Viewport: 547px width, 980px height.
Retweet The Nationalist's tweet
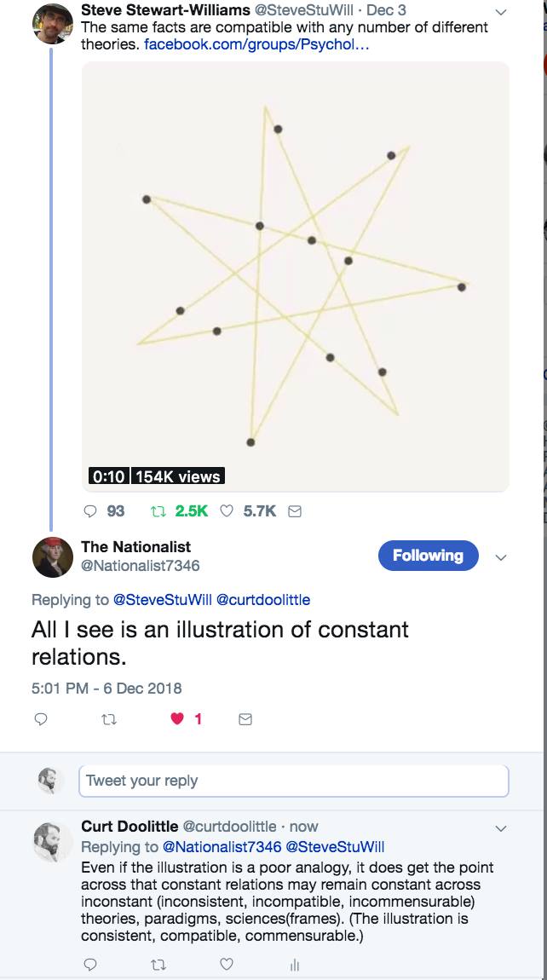pos(108,719)
